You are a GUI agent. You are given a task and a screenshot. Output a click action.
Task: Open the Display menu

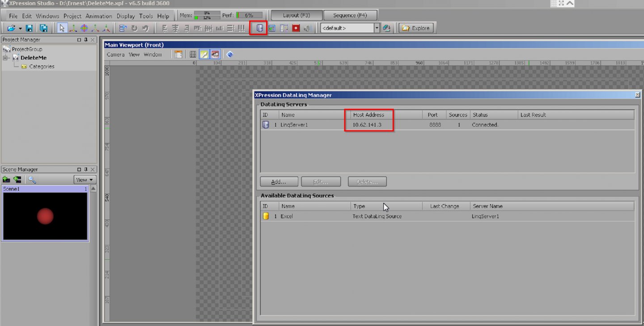pyautogui.click(x=126, y=16)
